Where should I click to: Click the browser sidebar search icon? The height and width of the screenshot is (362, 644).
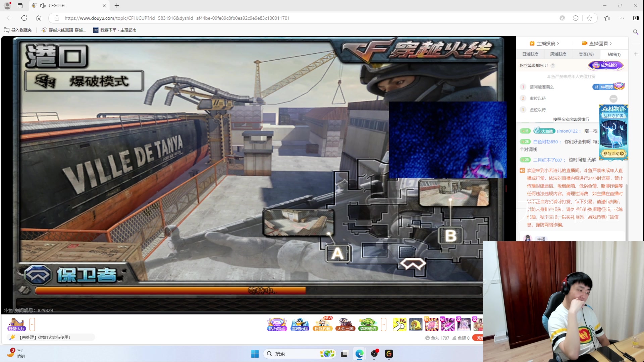(x=636, y=32)
